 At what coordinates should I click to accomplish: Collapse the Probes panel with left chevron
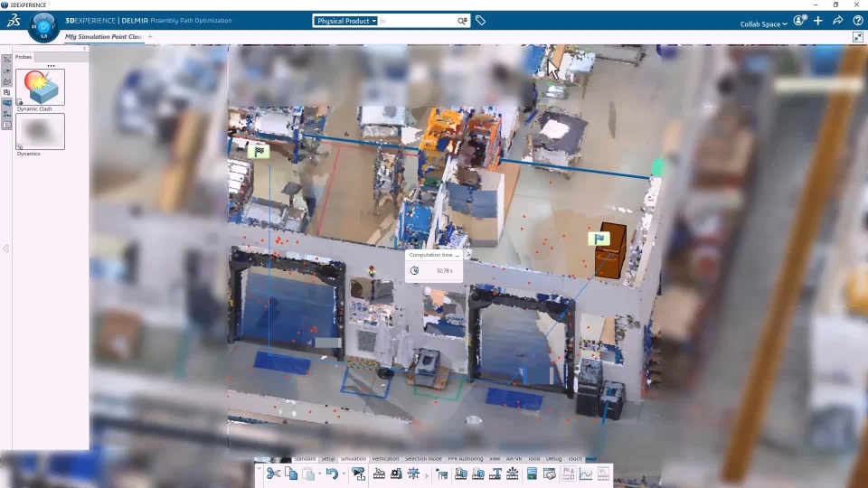pyautogui.click(x=85, y=49)
